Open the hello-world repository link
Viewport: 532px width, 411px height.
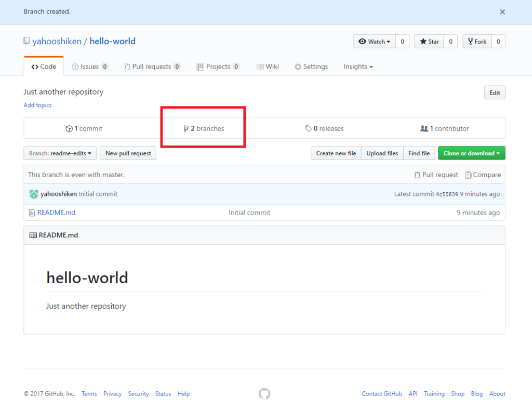112,41
